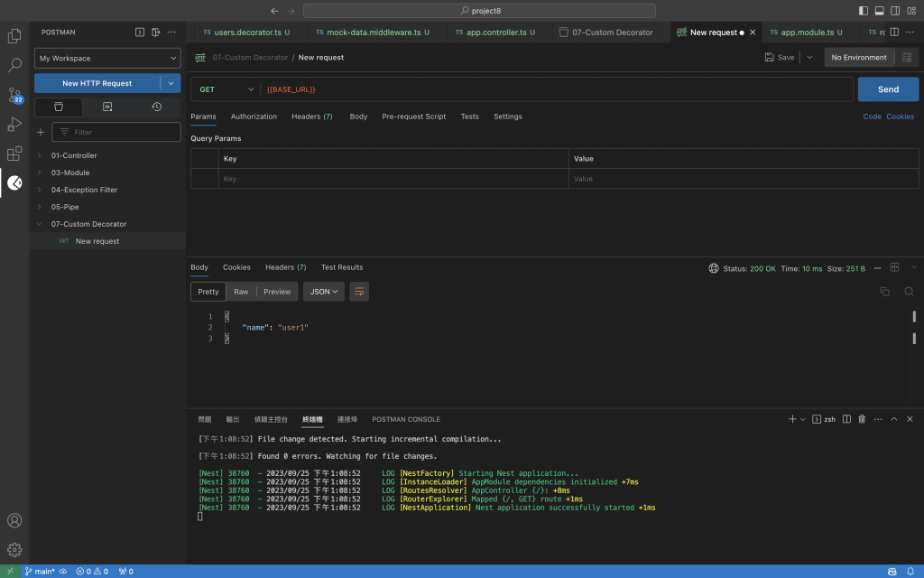Click the Postman panel header console icon
This screenshot has height=578, width=924.
140,33
